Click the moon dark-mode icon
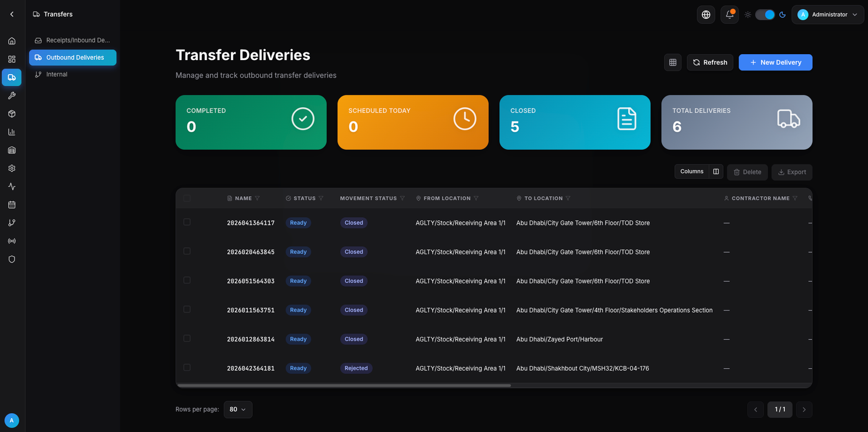Viewport: 868px width, 432px height. (782, 15)
